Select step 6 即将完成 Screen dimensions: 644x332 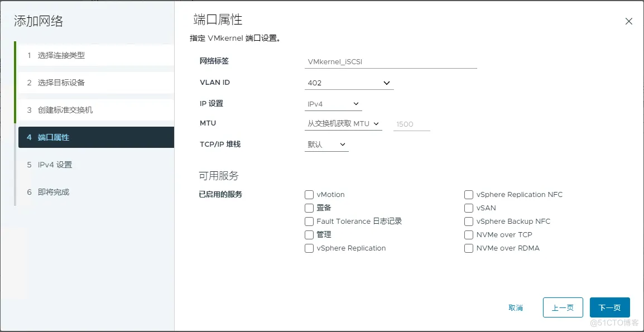[x=96, y=192]
